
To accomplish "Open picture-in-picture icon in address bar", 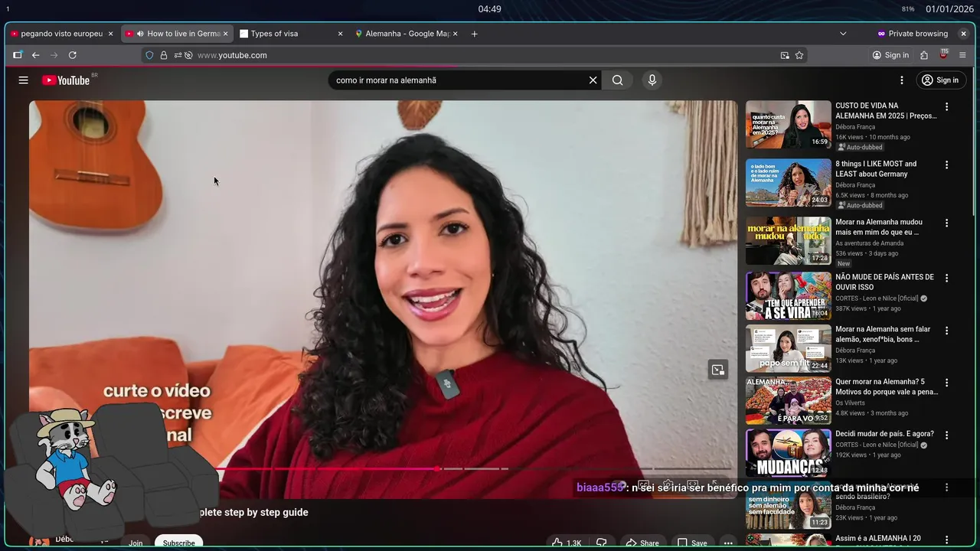I will tap(785, 55).
